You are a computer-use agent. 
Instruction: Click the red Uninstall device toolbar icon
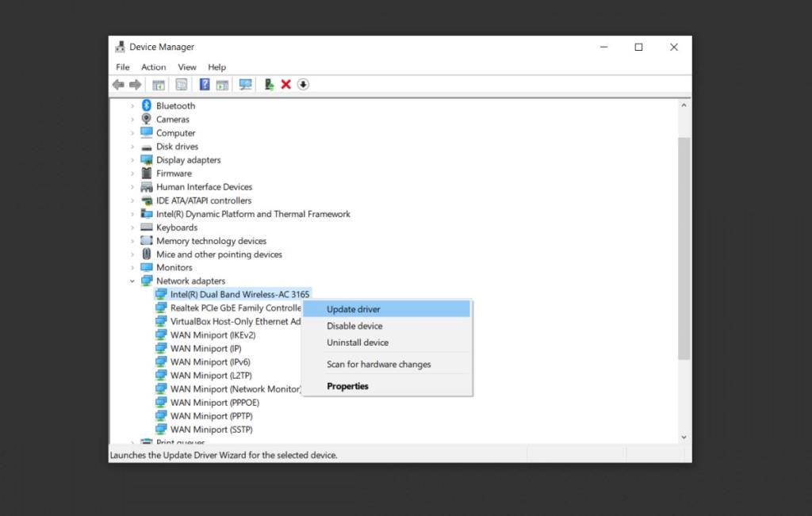pyautogui.click(x=286, y=84)
